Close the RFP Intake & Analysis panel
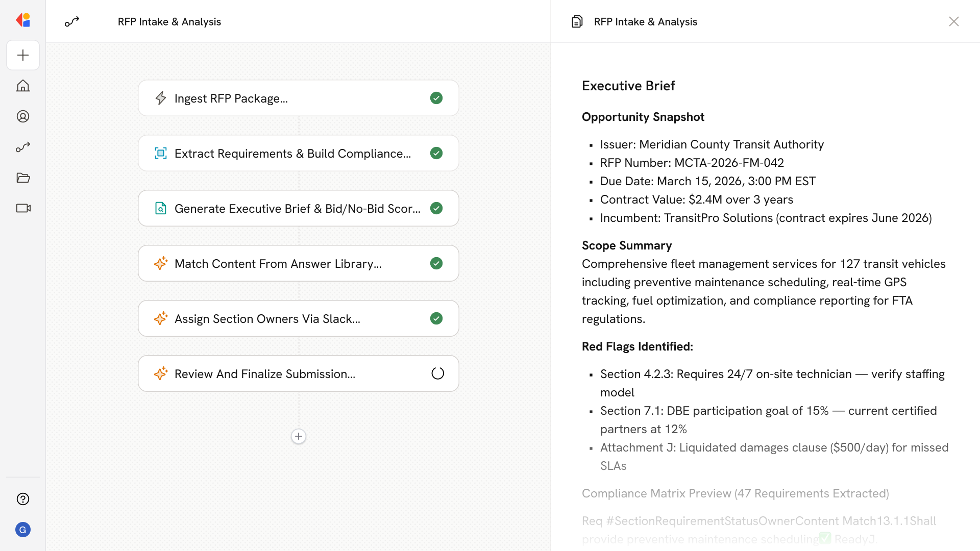 tap(953, 21)
